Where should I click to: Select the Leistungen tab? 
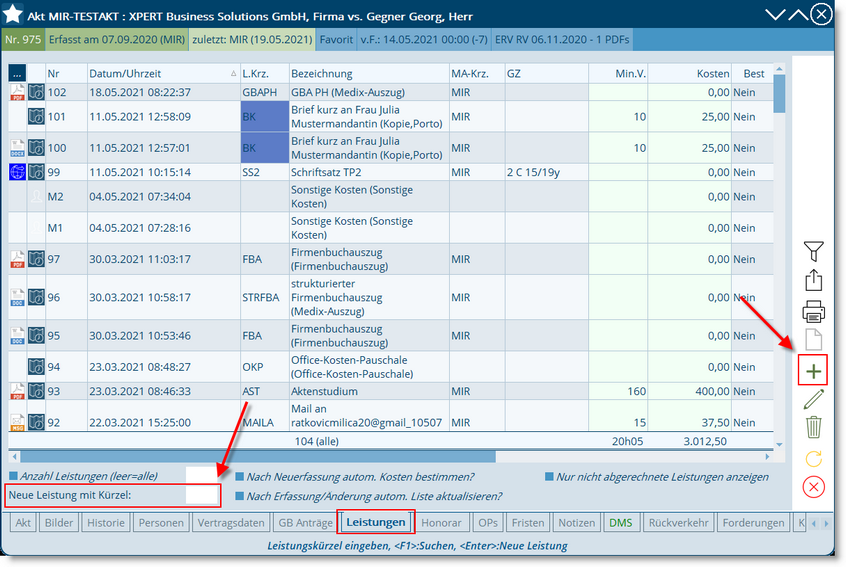pos(376,522)
